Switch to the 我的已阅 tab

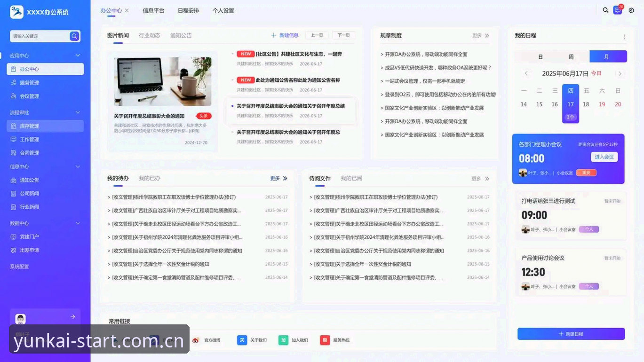pyautogui.click(x=351, y=178)
